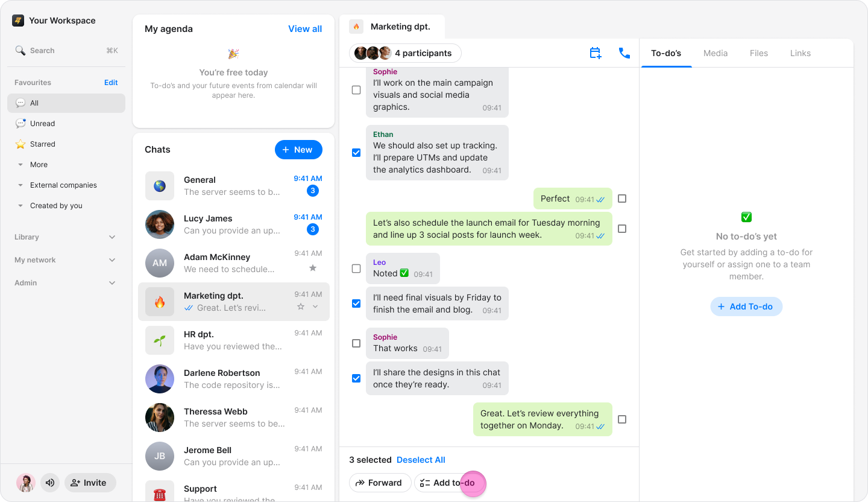Create a new chat with New button
This screenshot has height=502, width=868.
tap(298, 150)
